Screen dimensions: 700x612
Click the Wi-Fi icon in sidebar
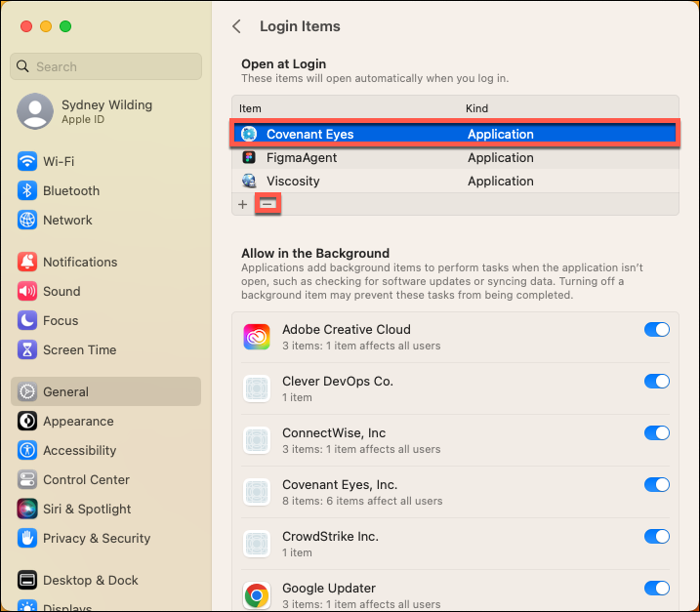[x=27, y=161]
